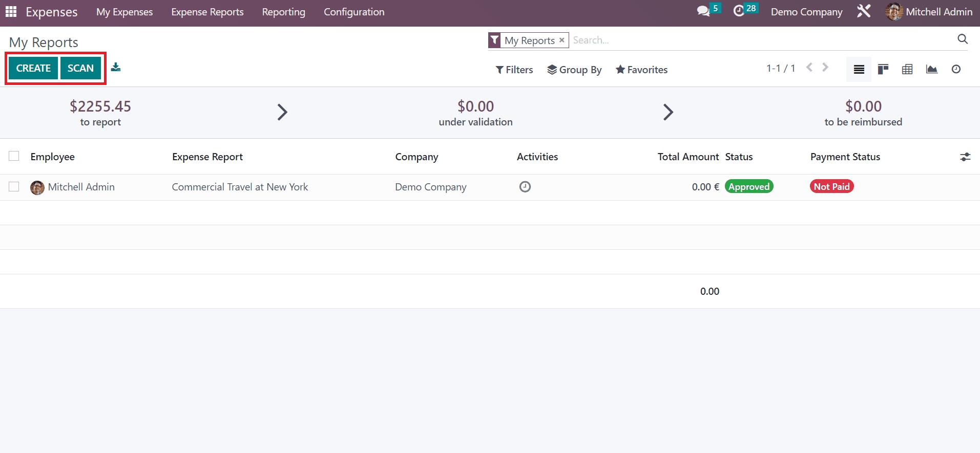Open the activities clock notification icon
This screenshot has width=980, height=453.
click(739, 11)
